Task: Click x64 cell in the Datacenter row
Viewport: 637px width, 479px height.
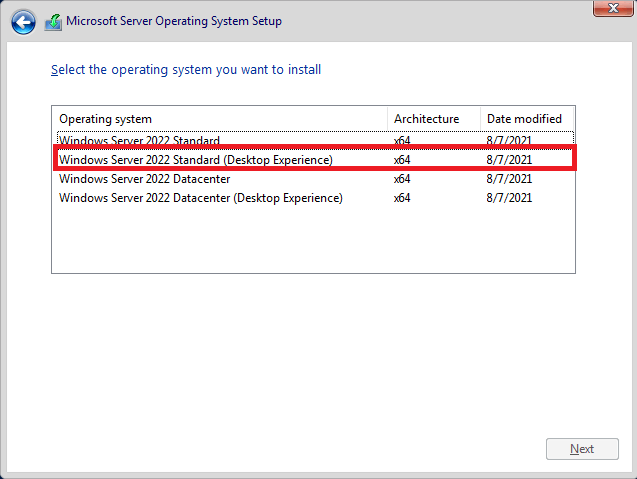Action: (402, 179)
